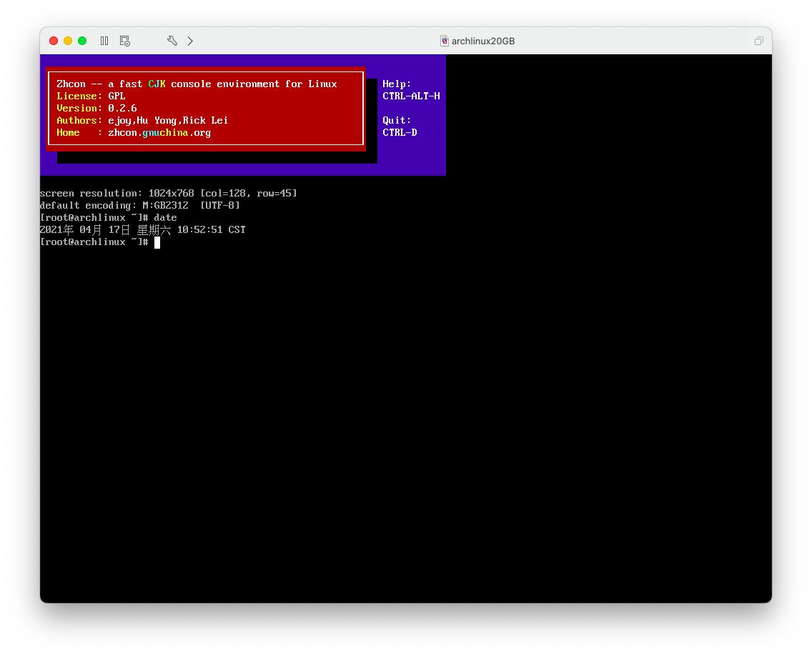Enter single window mode icon at right
This screenshot has height=656, width=812.
[758, 41]
